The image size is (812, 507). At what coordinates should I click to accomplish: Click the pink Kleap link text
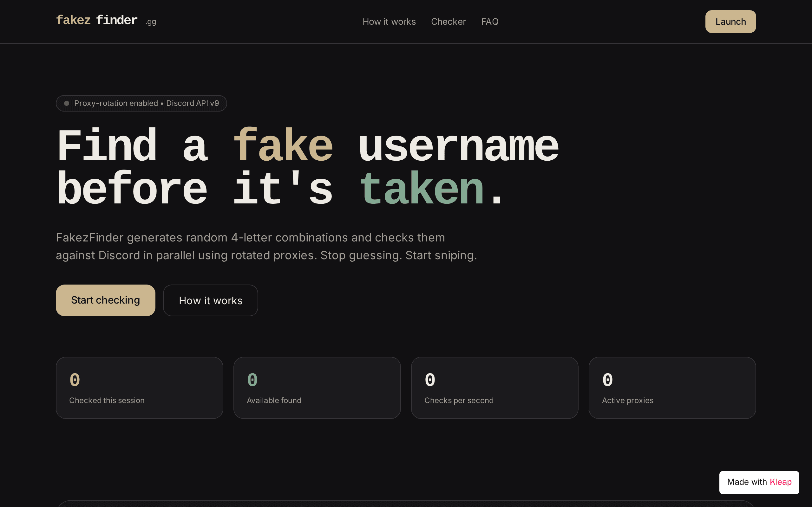pyautogui.click(x=781, y=482)
